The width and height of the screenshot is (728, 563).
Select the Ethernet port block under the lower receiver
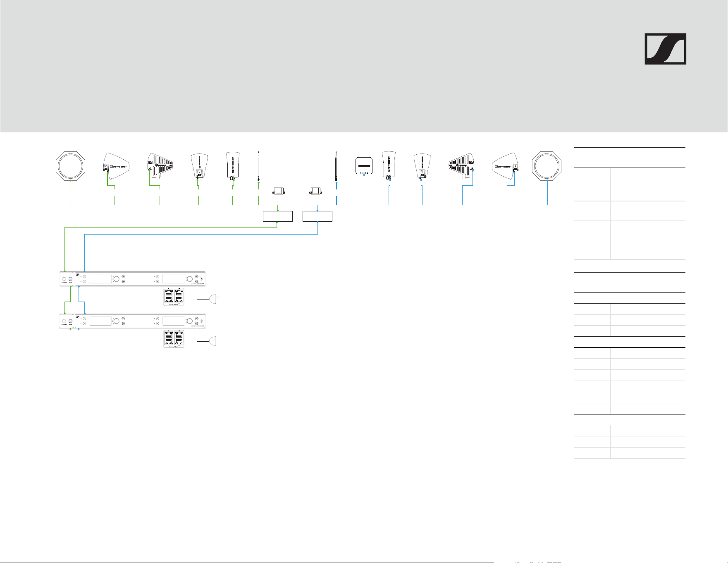174,339
